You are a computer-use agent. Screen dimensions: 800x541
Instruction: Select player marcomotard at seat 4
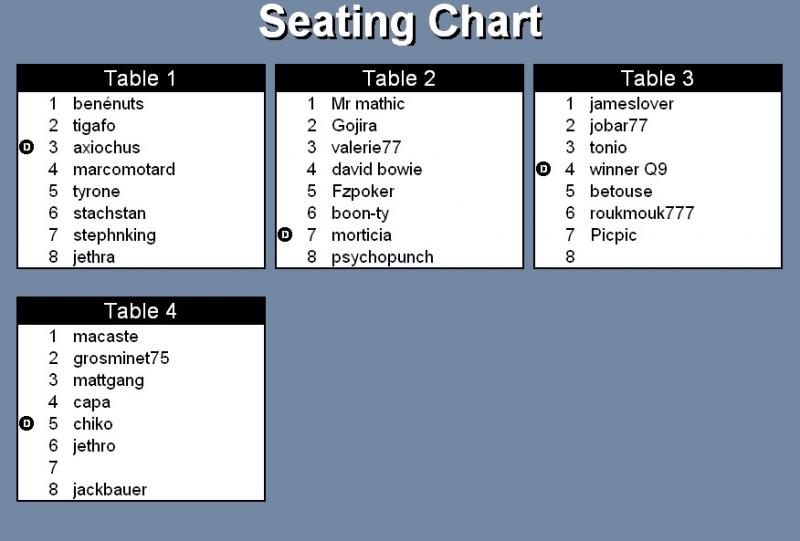(x=124, y=169)
